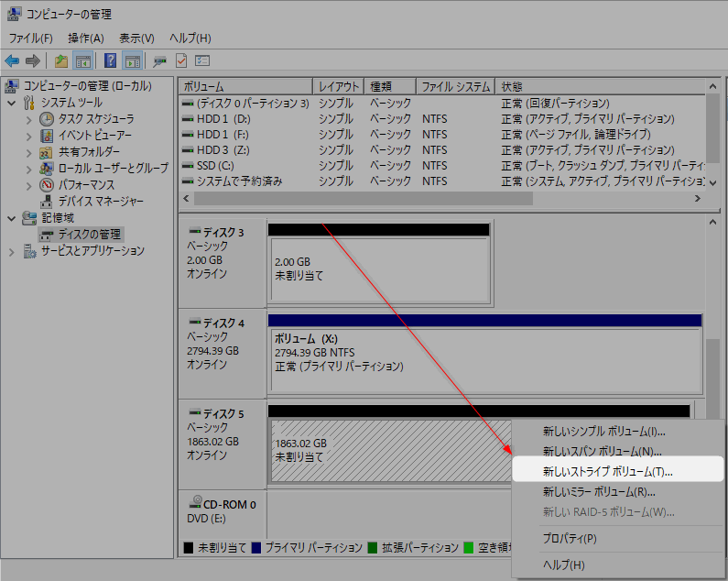728x581 pixels.
Task: Expand the Event Viewer node
Action: coord(28,137)
